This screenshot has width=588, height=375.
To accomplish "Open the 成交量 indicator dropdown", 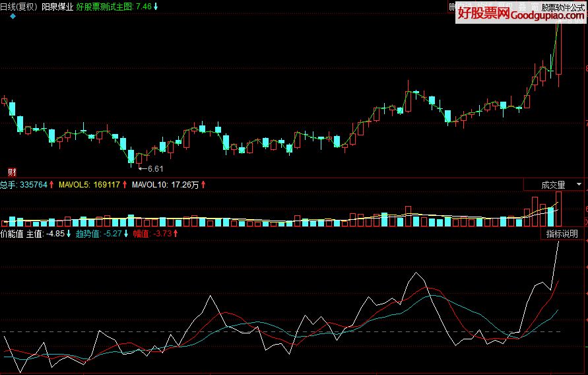I will click(x=555, y=184).
